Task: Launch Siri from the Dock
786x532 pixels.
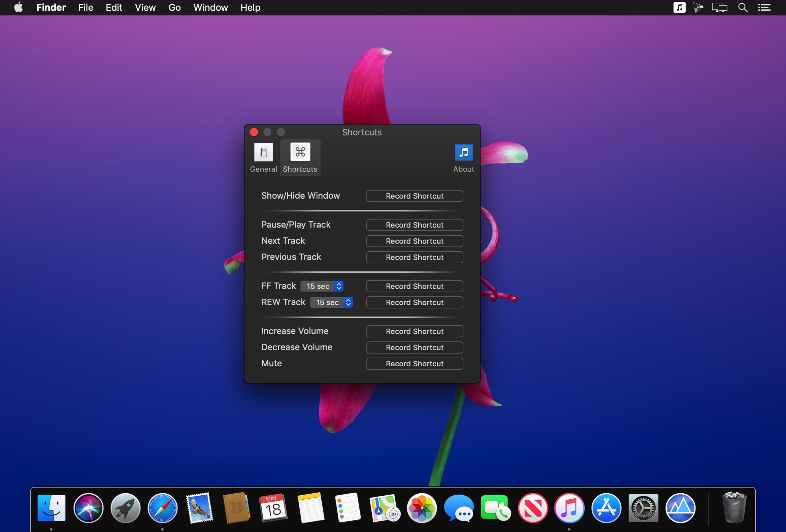Action: coord(88,508)
